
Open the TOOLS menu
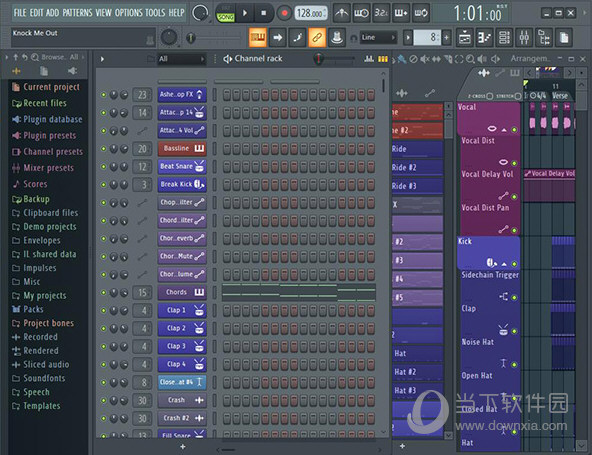click(x=155, y=13)
